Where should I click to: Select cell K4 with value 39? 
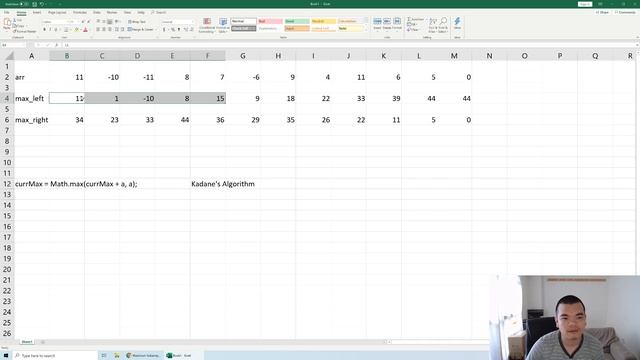(x=384, y=98)
